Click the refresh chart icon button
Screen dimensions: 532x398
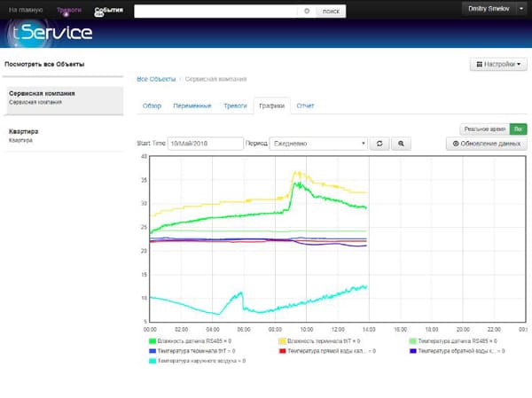pos(379,144)
